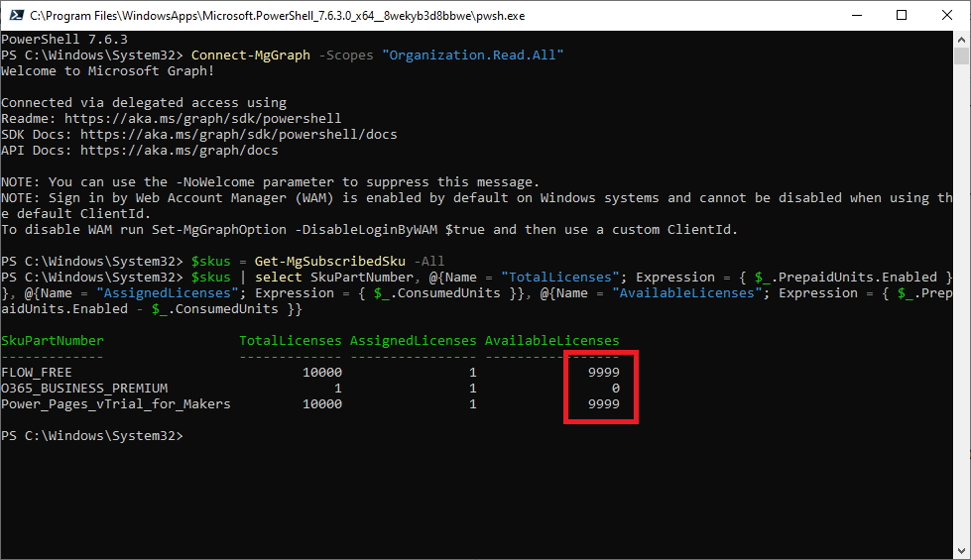This screenshot has width=971, height=560.
Task: Click the scrollbar down arrow
Action: (961, 551)
